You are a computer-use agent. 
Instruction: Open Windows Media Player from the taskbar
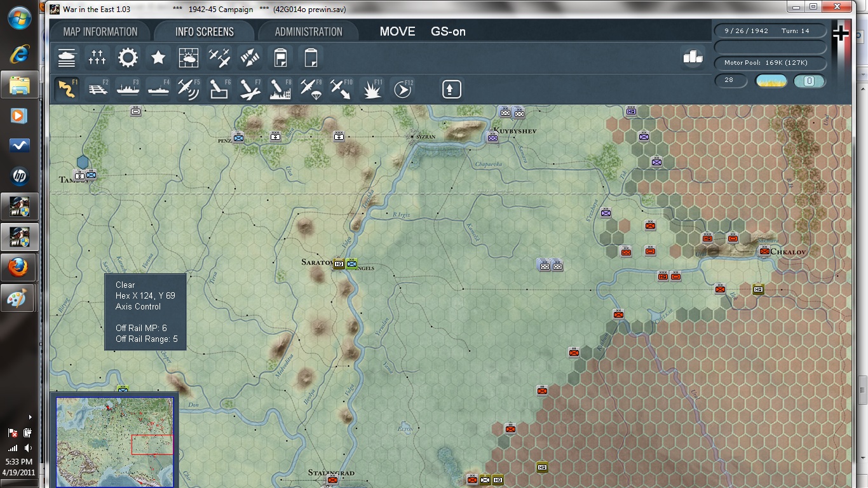pyautogui.click(x=19, y=116)
